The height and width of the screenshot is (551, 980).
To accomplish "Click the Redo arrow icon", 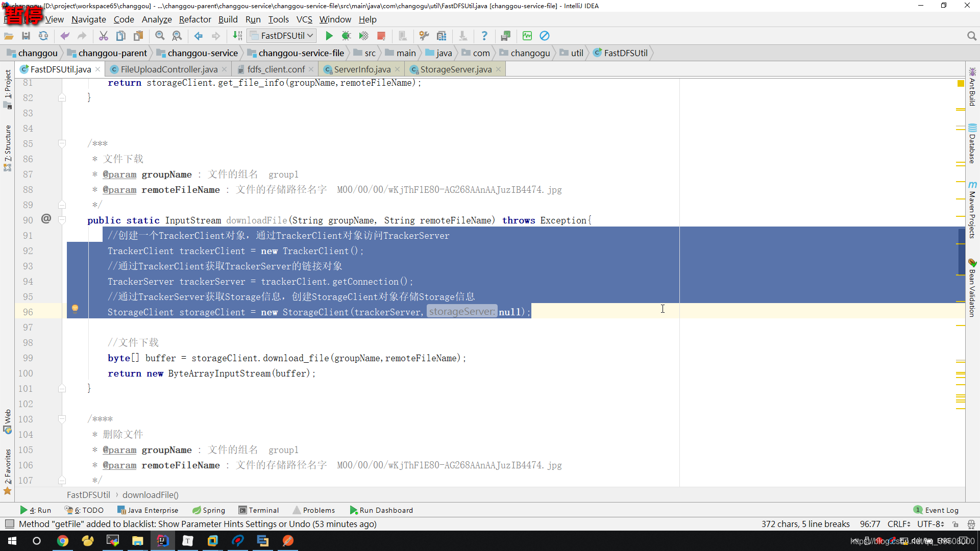I will coord(82,36).
